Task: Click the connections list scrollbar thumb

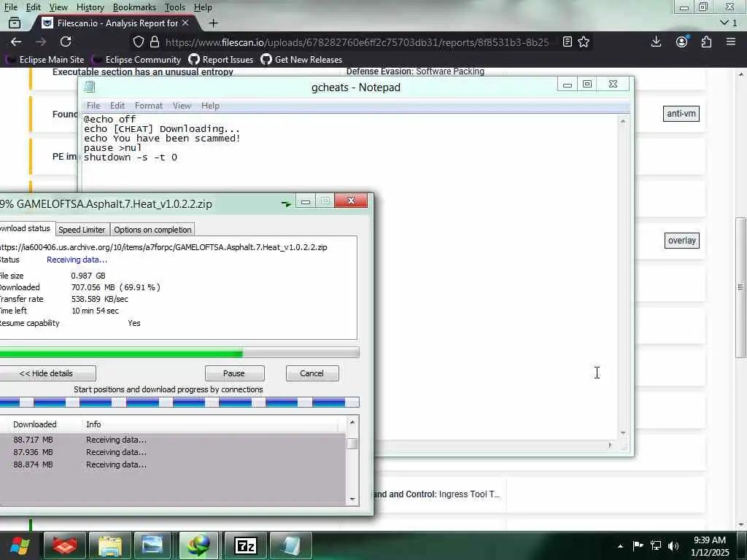Action: pyautogui.click(x=352, y=443)
